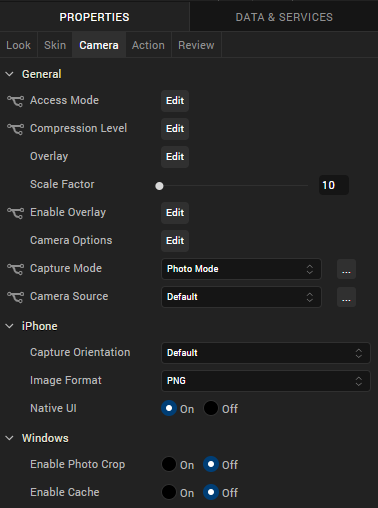Click the fork icon beside Capture Mode
The width and height of the screenshot is (378, 508).
click(15, 269)
